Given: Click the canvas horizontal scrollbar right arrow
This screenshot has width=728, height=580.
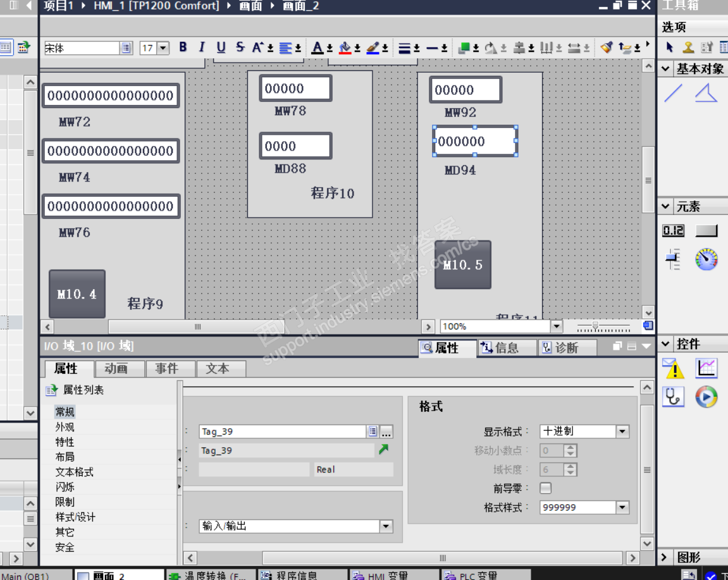Looking at the screenshot, I should tap(428, 326).
